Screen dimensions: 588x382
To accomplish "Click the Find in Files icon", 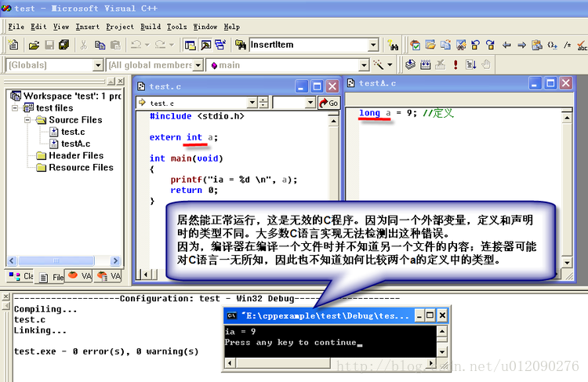I will pos(241,45).
